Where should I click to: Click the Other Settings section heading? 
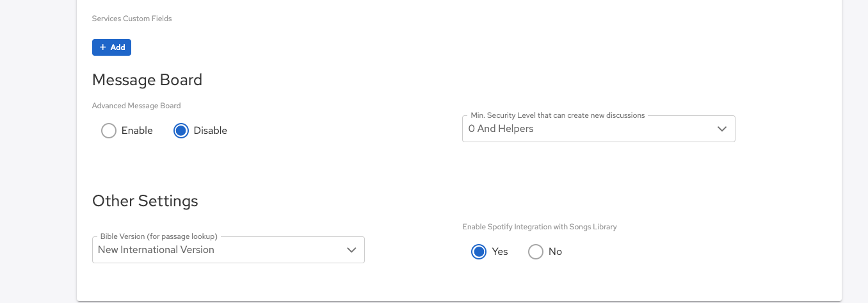click(145, 201)
